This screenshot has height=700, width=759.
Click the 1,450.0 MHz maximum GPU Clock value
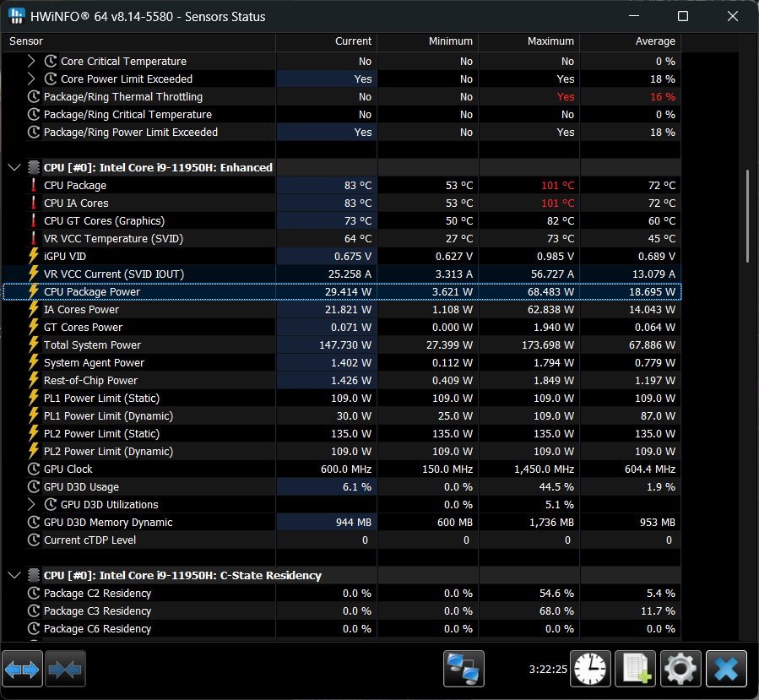[x=544, y=469]
